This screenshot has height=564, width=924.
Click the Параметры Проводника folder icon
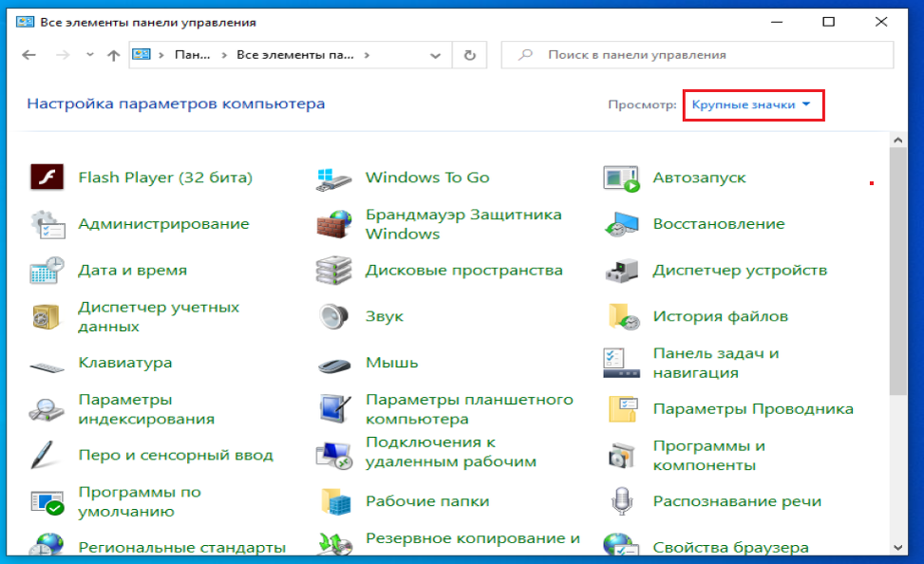coord(624,409)
